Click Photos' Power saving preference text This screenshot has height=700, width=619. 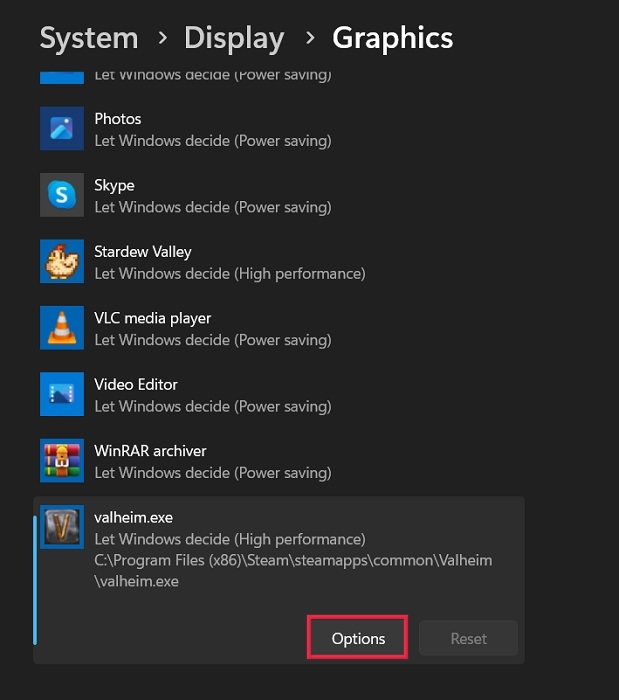(213, 141)
